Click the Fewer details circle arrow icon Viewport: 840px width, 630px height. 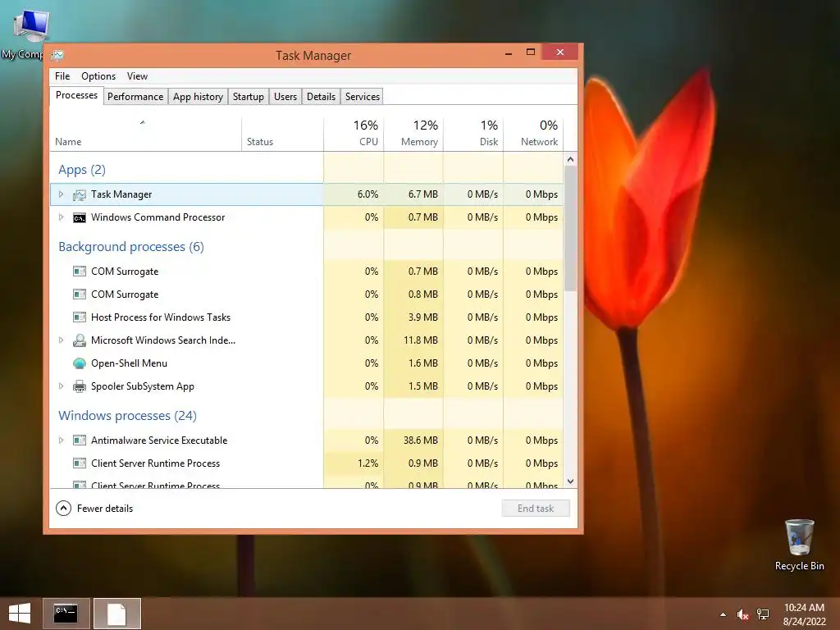(63, 509)
